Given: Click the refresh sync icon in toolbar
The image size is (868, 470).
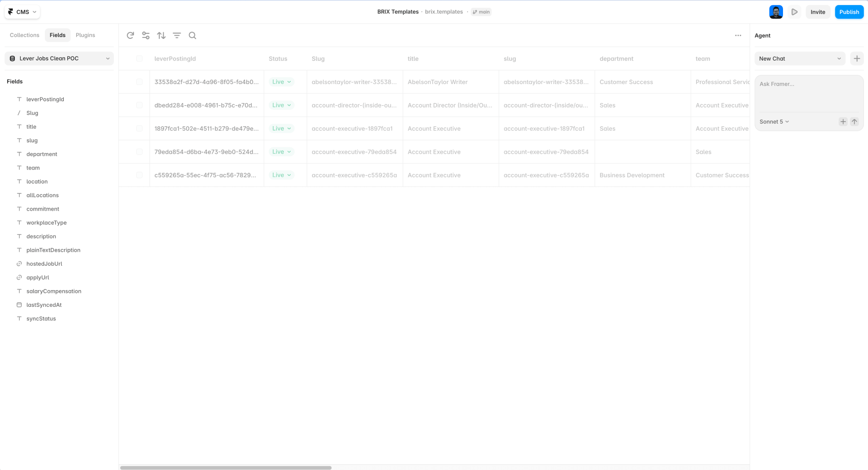Looking at the screenshot, I should (x=130, y=35).
